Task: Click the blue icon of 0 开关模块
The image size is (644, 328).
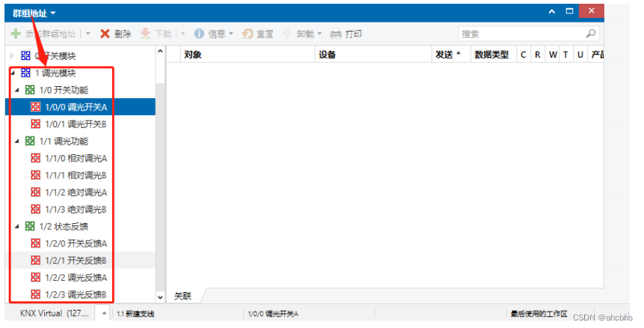Action: pyautogui.click(x=25, y=55)
